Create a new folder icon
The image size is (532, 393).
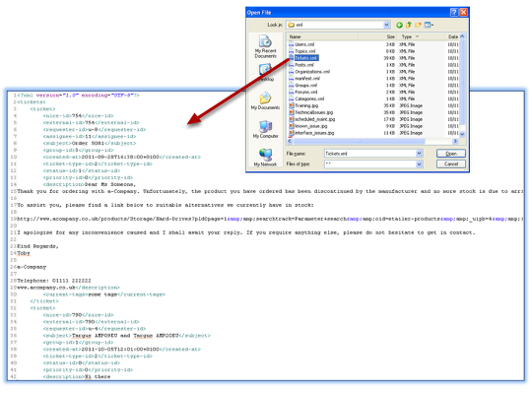click(418, 25)
